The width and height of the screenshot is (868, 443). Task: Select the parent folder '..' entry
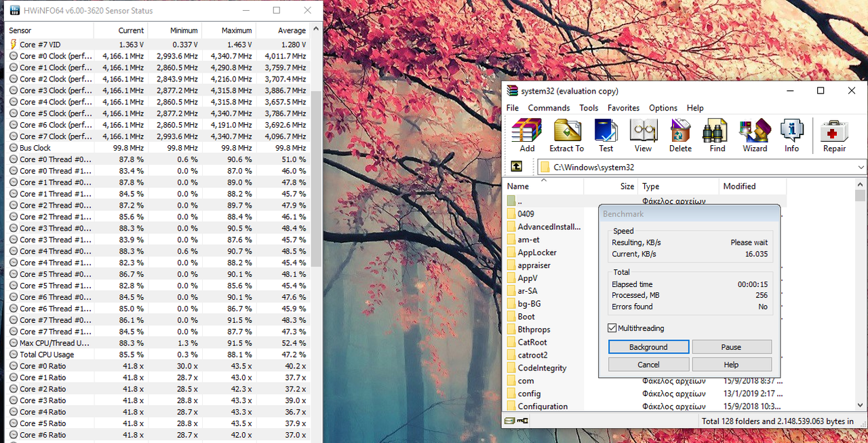512,201
